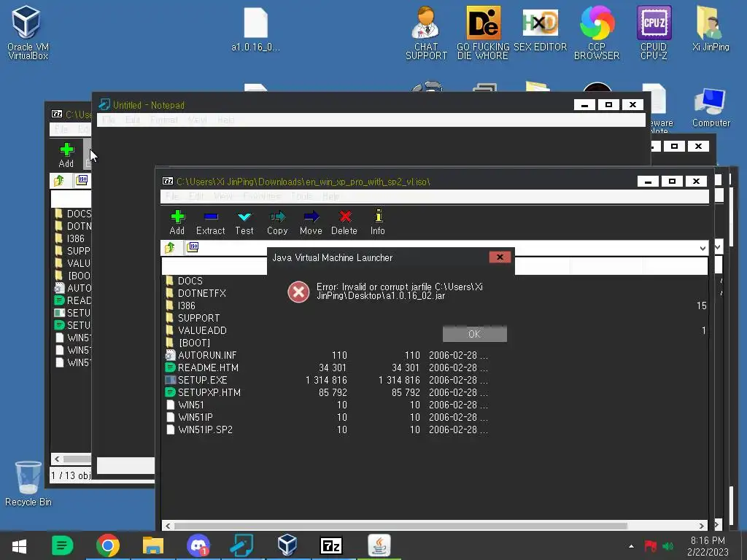747x560 pixels.
Task: Open the HxD hex editor desktop icon
Action: pyautogui.click(x=541, y=28)
